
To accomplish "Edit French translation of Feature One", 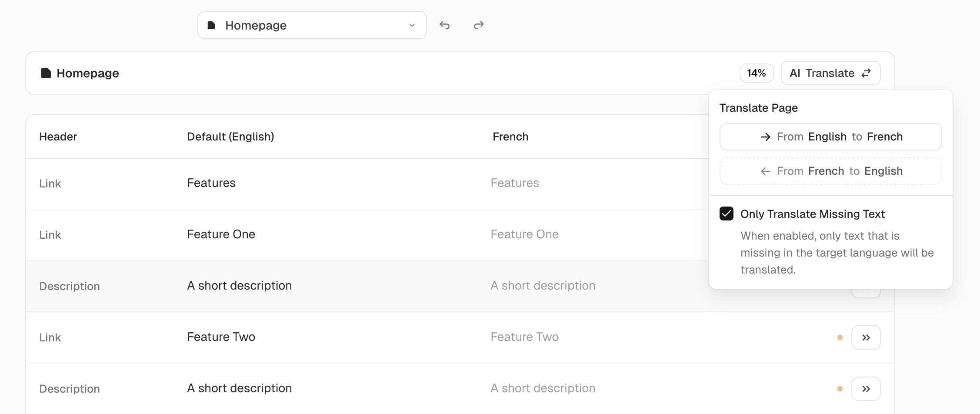I will [x=524, y=234].
